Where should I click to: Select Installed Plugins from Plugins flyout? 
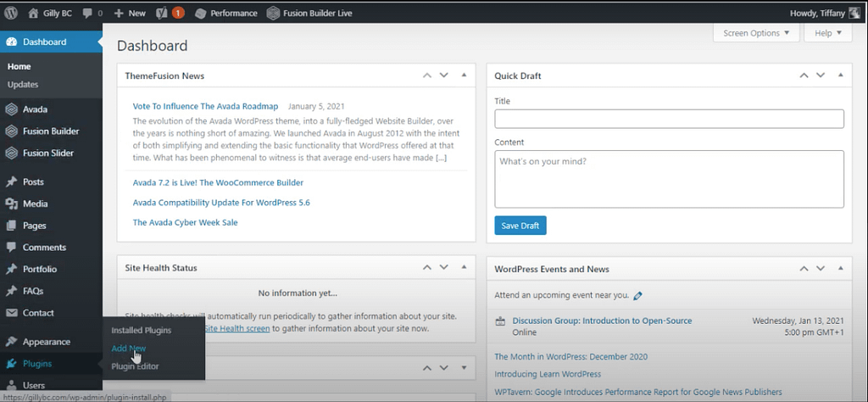click(142, 331)
